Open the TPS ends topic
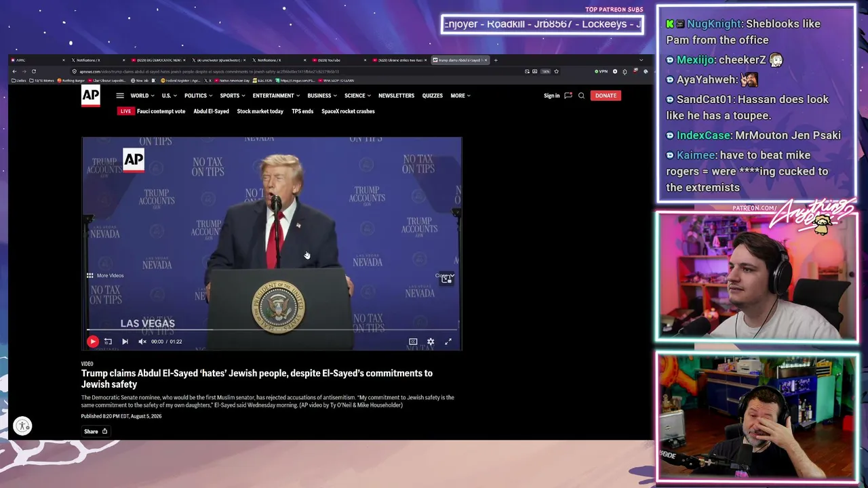 pyautogui.click(x=302, y=111)
